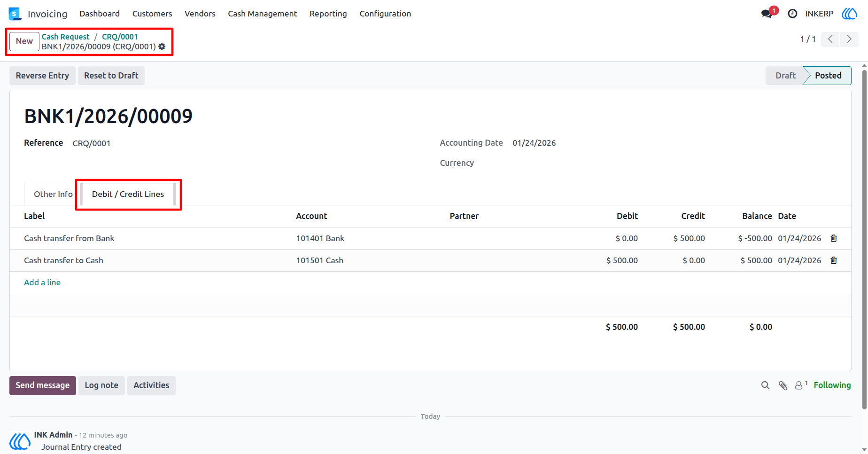Click the INKERP company switcher

[819, 14]
